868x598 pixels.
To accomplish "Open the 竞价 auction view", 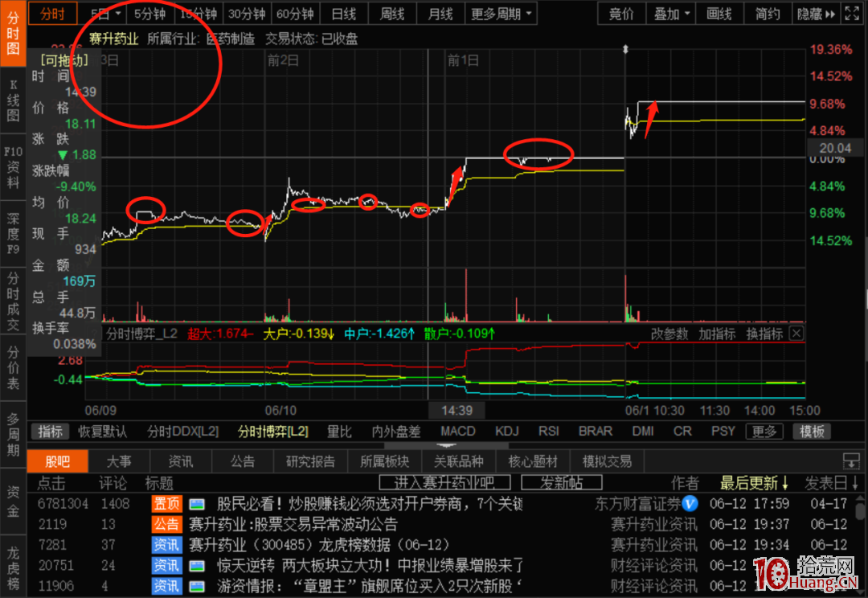I will tap(621, 14).
